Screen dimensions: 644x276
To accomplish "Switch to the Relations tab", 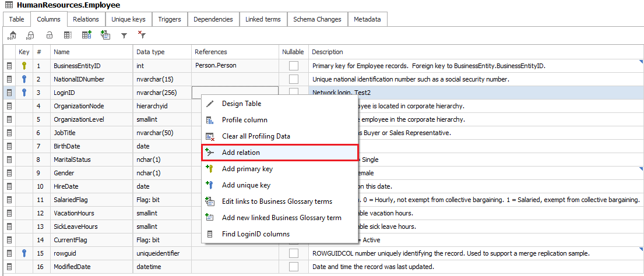I will [x=86, y=19].
